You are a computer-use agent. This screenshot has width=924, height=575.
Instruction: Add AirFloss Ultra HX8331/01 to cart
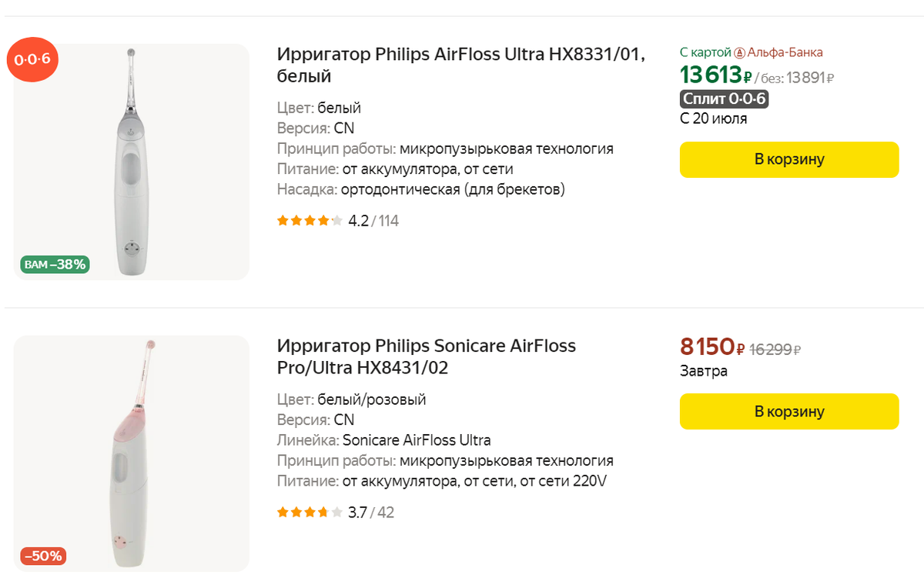(x=789, y=159)
